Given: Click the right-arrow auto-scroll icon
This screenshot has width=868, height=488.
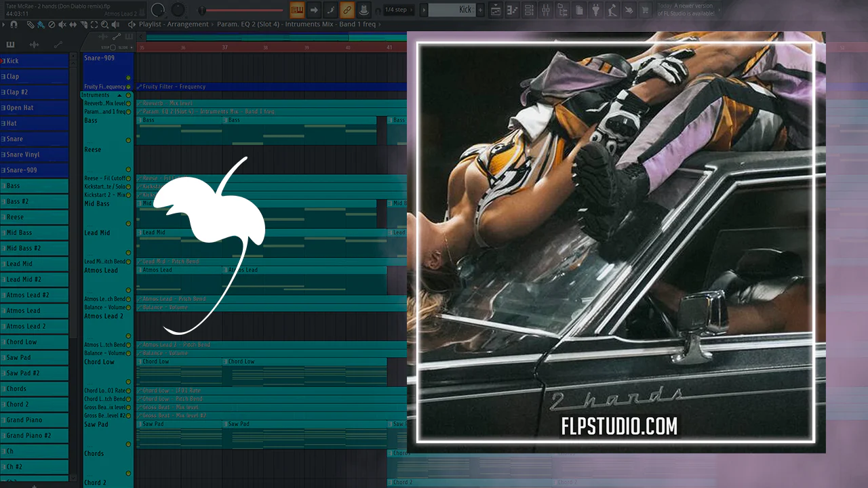Looking at the screenshot, I should tap(313, 9).
